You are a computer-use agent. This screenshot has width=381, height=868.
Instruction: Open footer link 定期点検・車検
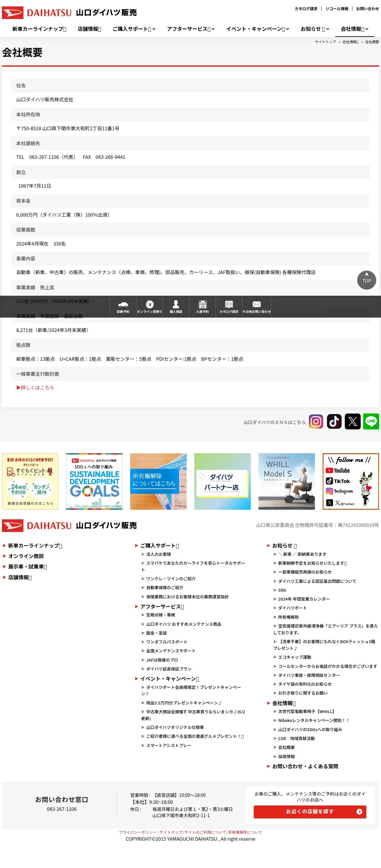point(161,615)
